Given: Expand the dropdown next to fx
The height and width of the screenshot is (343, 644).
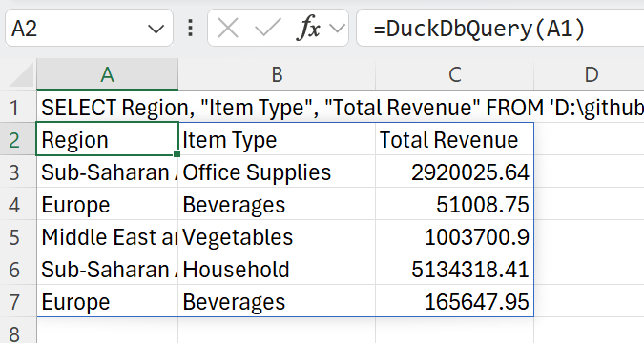Looking at the screenshot, I should point(337,29).
